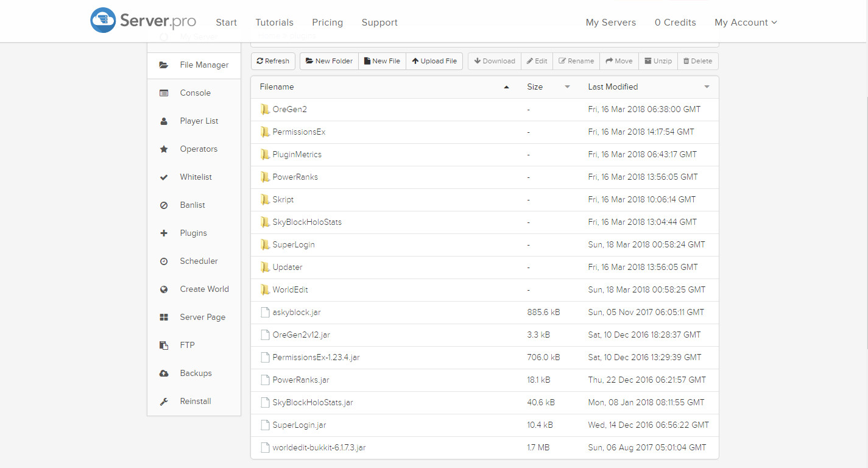Viewport: 868px width, 468px height.
Task: Click the Reinstall wrench icon
Action: [x=164, y=402]
